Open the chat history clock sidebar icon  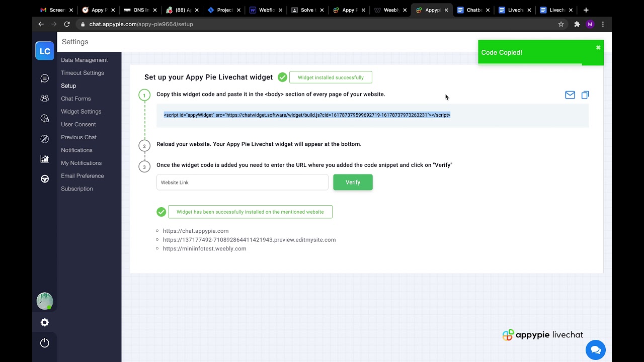tap(45, 119)
